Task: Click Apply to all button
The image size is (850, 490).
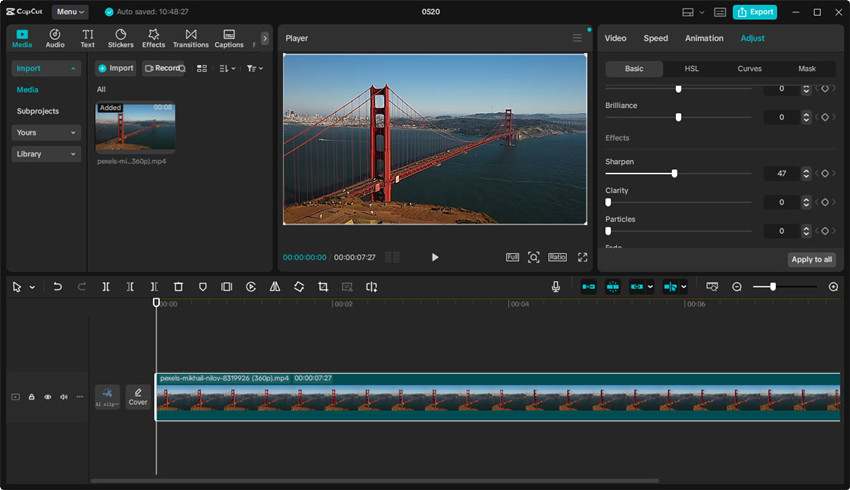Action: (x=811, y=260)
